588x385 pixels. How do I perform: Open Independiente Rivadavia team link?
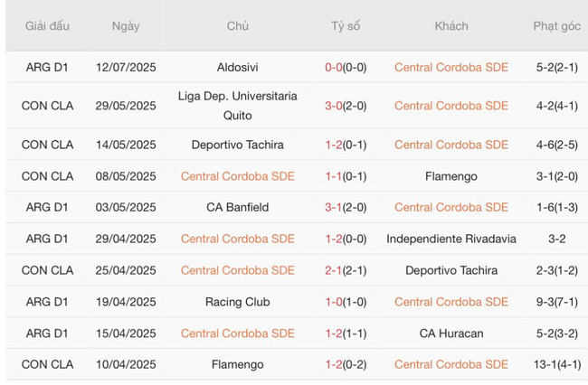[451, 239]
